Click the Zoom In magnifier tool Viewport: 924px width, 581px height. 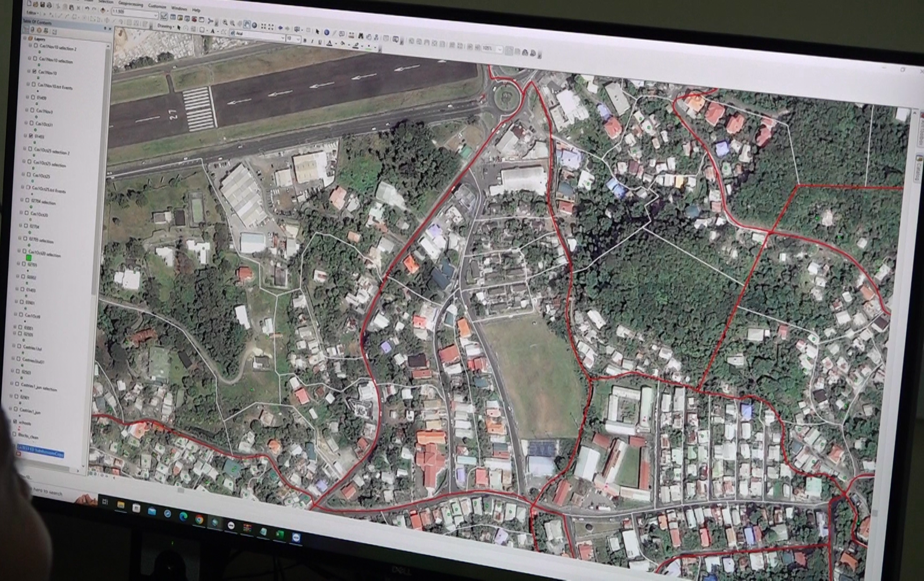(x=225, y=23)
